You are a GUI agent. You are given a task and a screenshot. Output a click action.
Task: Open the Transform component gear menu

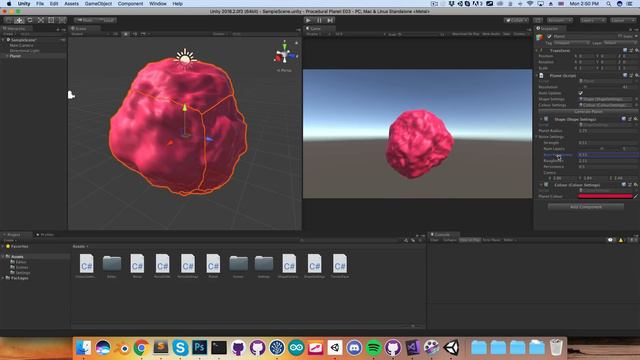636,51
